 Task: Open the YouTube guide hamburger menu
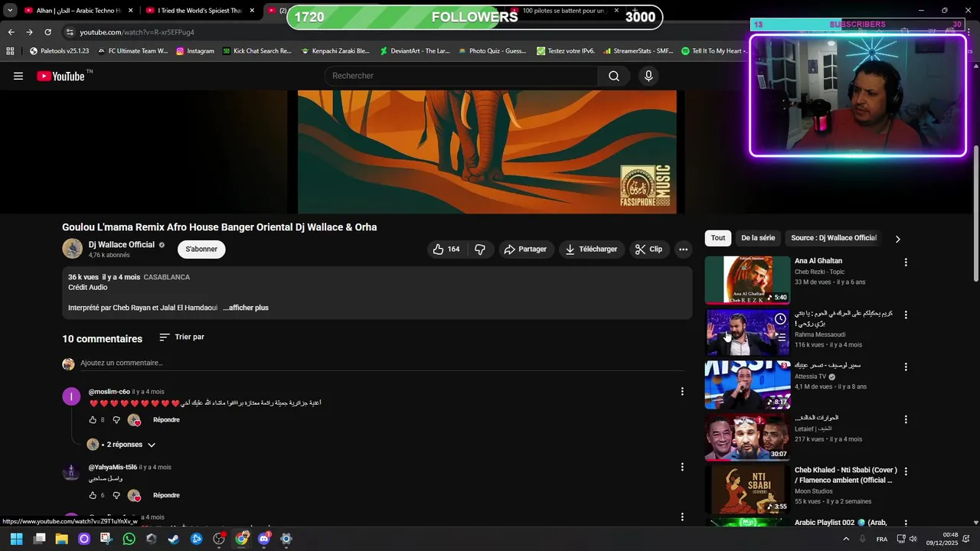[18, 76]
